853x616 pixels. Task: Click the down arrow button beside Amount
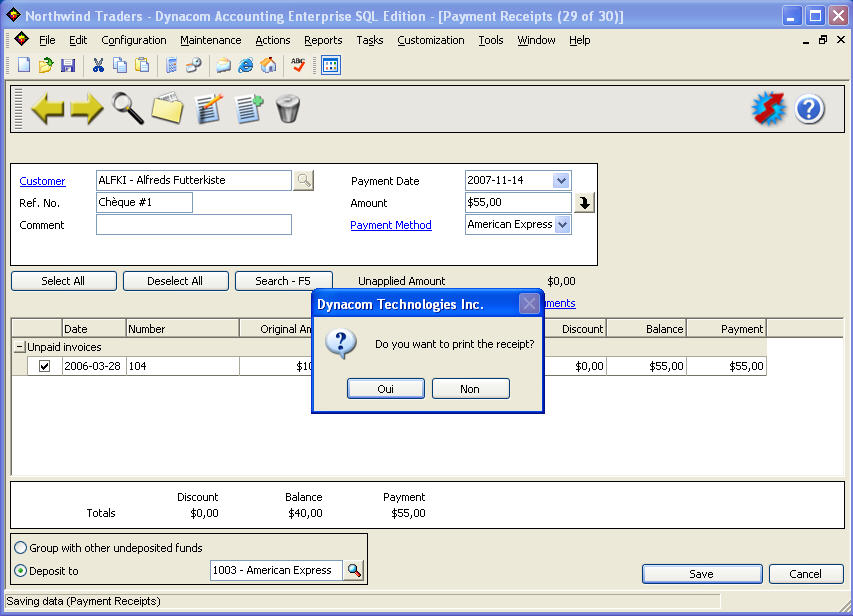point(585,203)
